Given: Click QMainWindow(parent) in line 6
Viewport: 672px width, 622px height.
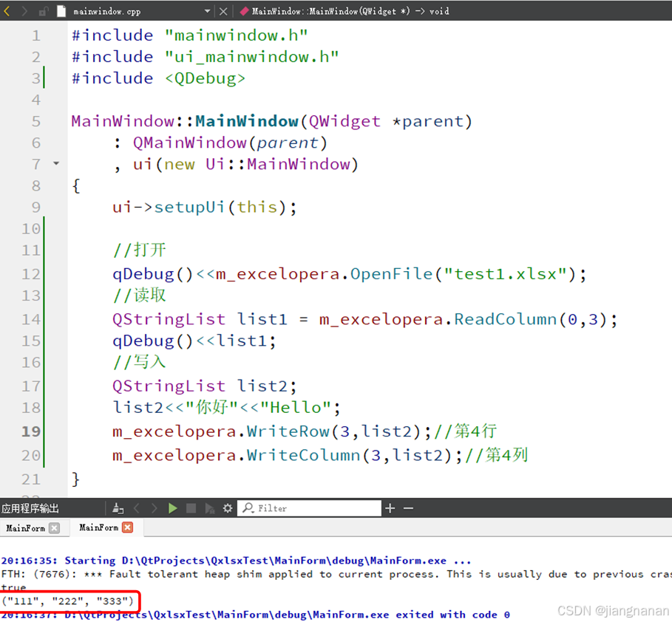Looking at the screenshot, I should [x=230, y=143].
